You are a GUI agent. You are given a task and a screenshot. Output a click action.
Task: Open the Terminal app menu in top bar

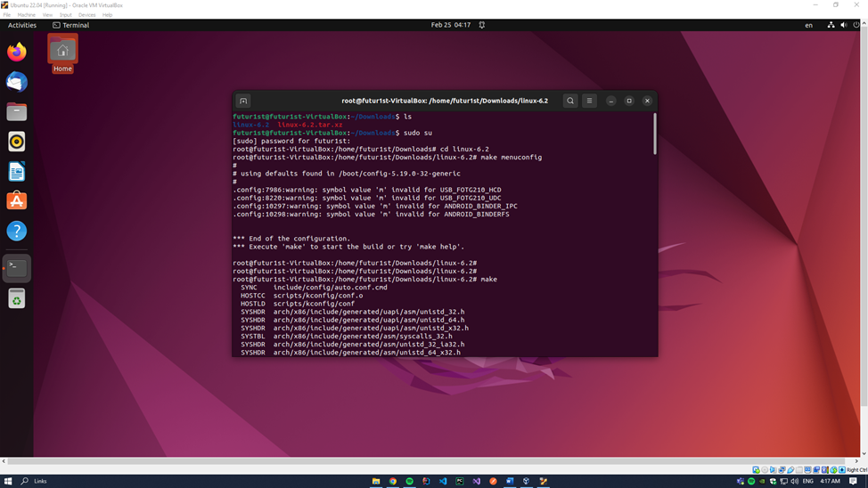[71, 25]
